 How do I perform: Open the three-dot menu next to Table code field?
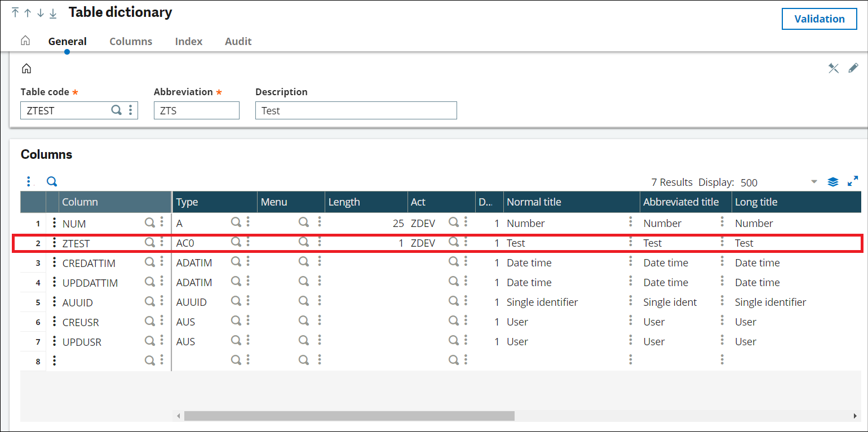pos(131,110)
